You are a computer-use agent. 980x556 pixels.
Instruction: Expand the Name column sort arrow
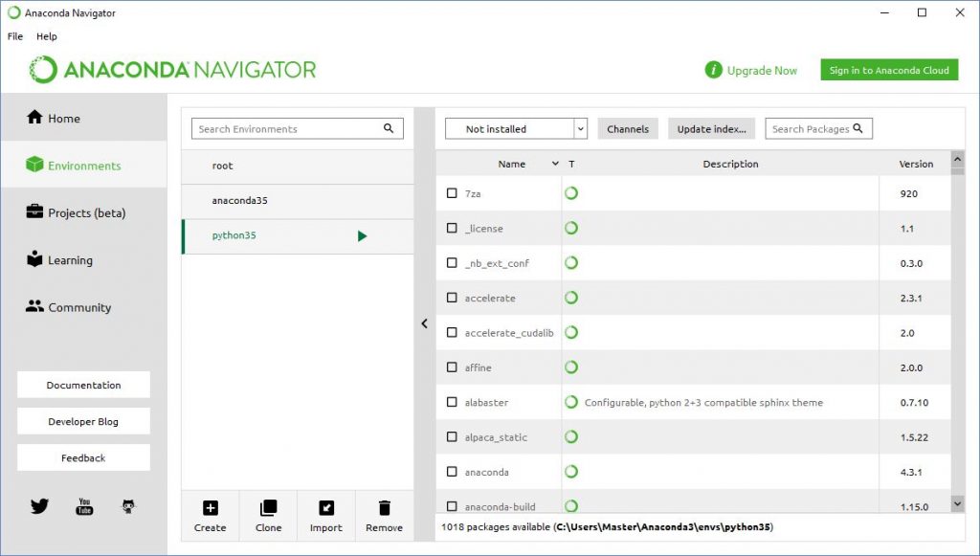[x=555, y=164]
